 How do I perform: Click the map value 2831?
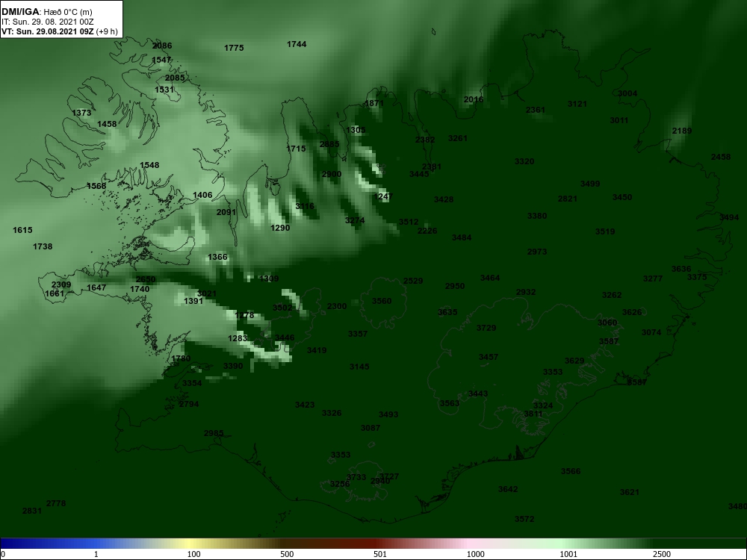[32, 511]
